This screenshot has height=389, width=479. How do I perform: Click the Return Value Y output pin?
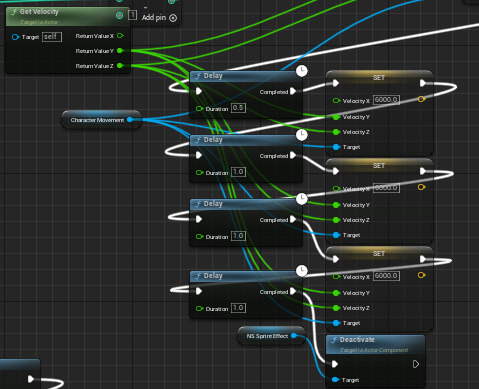pyautogui.click(x=120, y=51)
